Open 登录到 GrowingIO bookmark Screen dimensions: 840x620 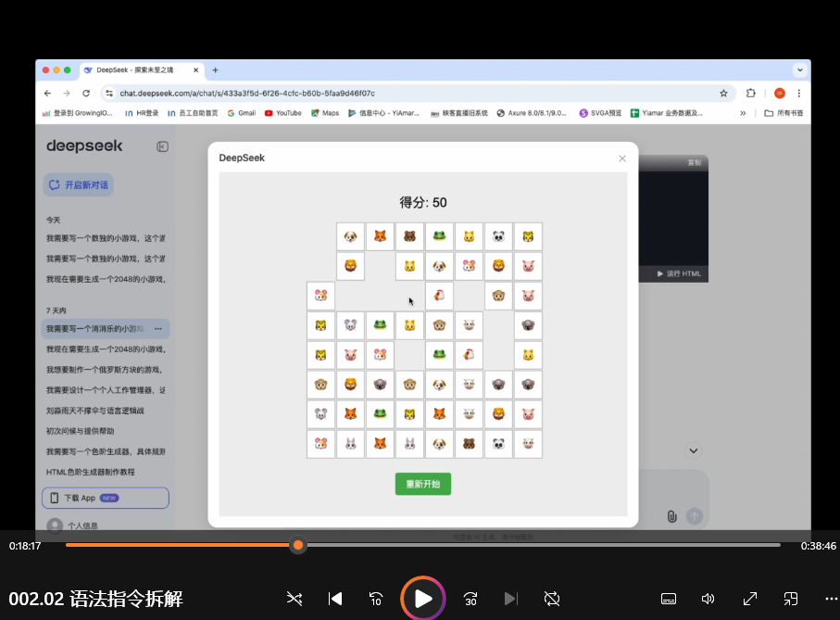pyautogui.click(x=78, y=113)
